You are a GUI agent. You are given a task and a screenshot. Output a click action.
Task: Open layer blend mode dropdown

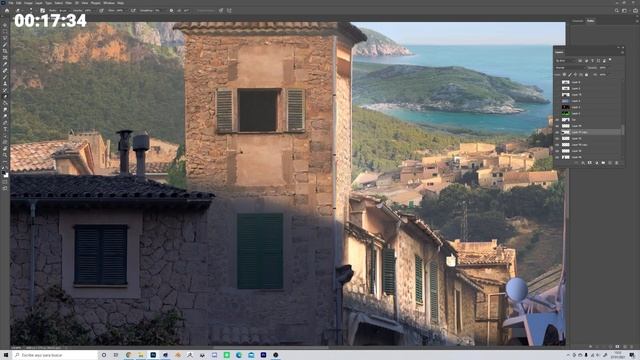point(571,68)
